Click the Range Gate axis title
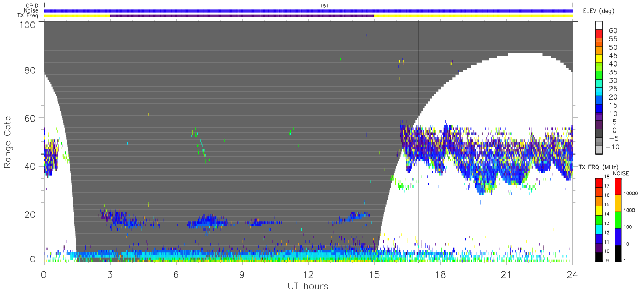This screenshot has height=297, width=644. click(8, 142)
